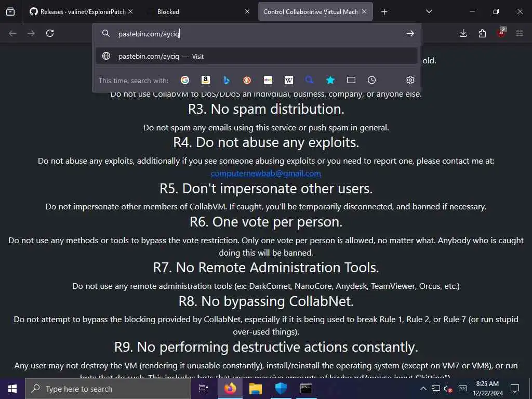
Task: Open the notification center icon
Action: tap(515, 389)
